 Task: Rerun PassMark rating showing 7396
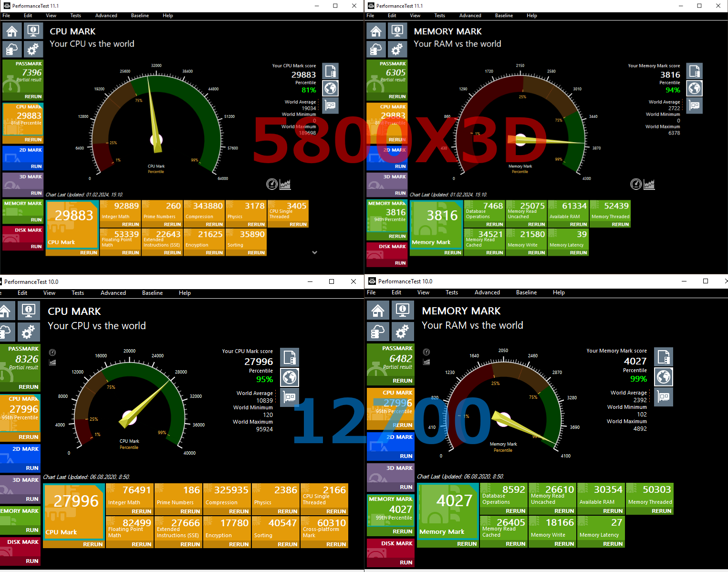point(33,96)
